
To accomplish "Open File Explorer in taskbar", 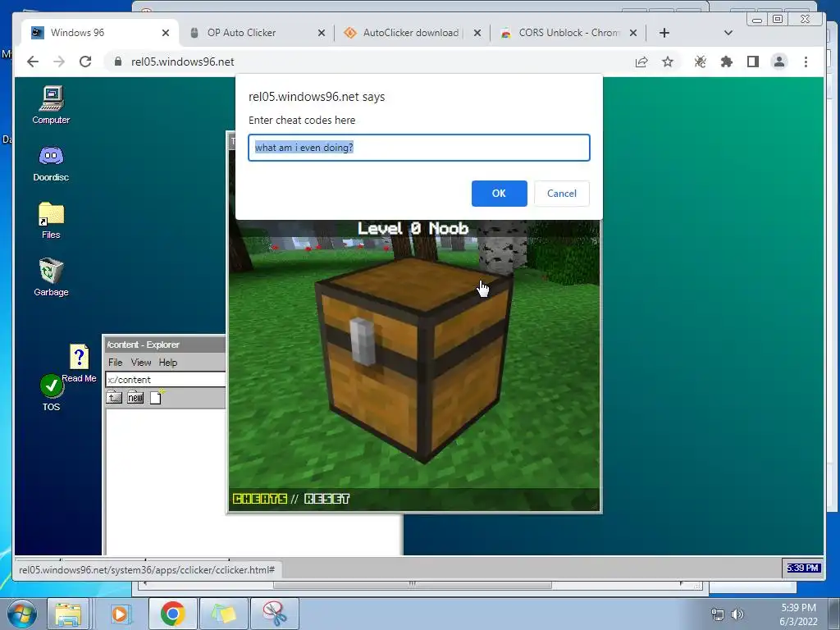I will click(x=68, y=614).
